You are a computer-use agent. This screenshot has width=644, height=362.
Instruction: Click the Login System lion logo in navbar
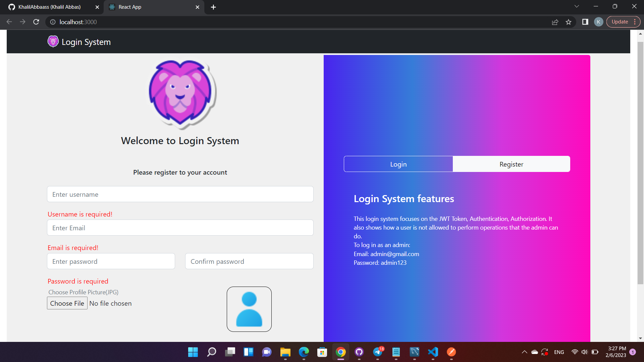(53, 41)
